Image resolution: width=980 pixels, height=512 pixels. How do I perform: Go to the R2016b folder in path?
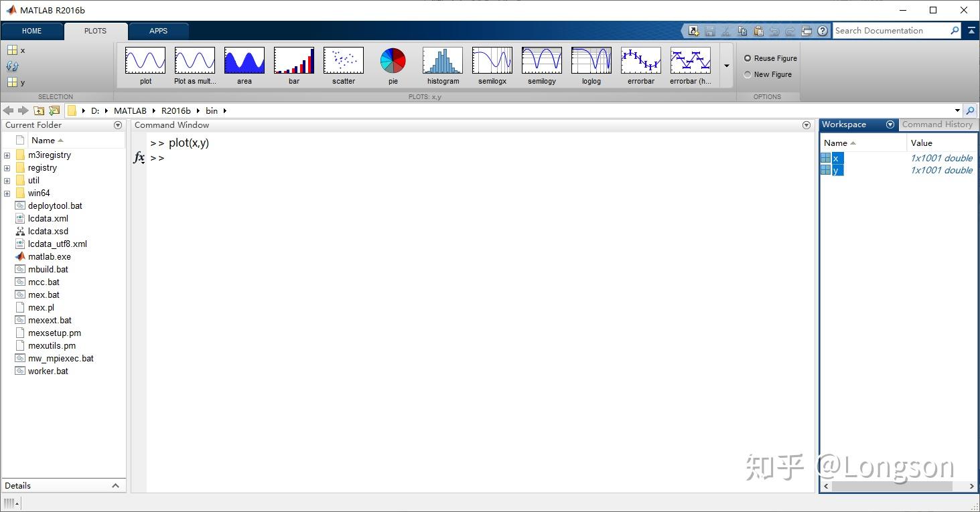(x=176, y=111)
